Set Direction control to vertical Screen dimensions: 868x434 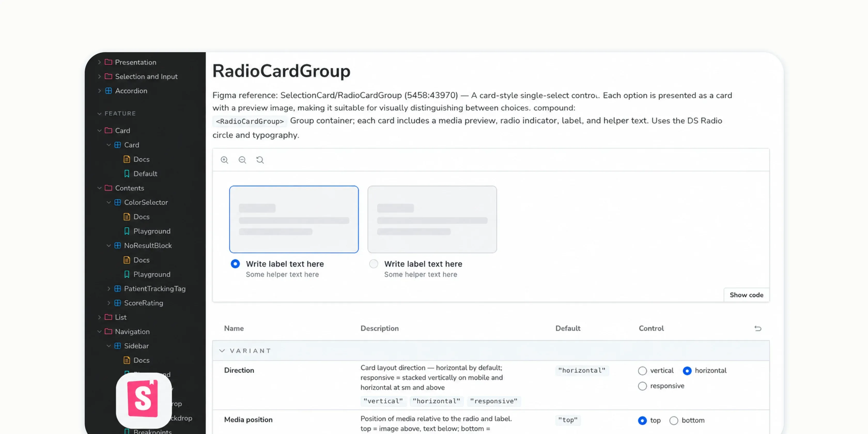pyautogui.click(x=642, y=371)
